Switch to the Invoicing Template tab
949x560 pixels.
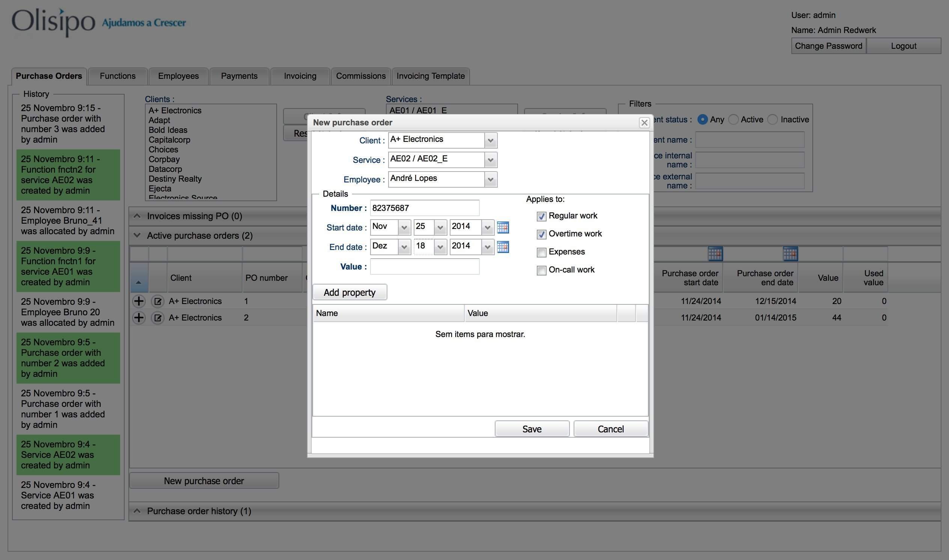pos(431,76)
